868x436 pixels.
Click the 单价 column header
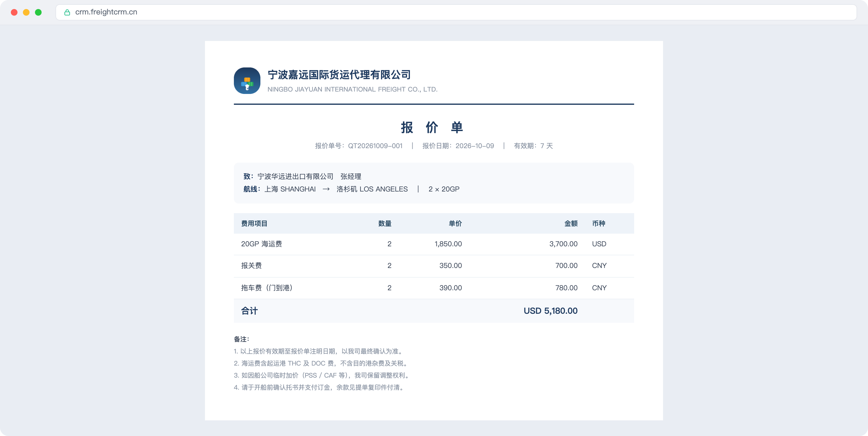coord(455,223)
